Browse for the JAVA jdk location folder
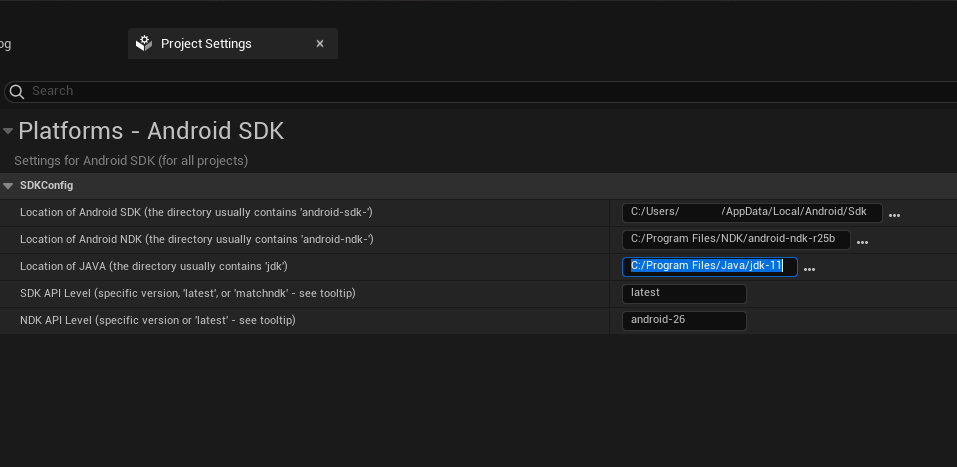Screen dimensions: 957x467 coord(809,269)
